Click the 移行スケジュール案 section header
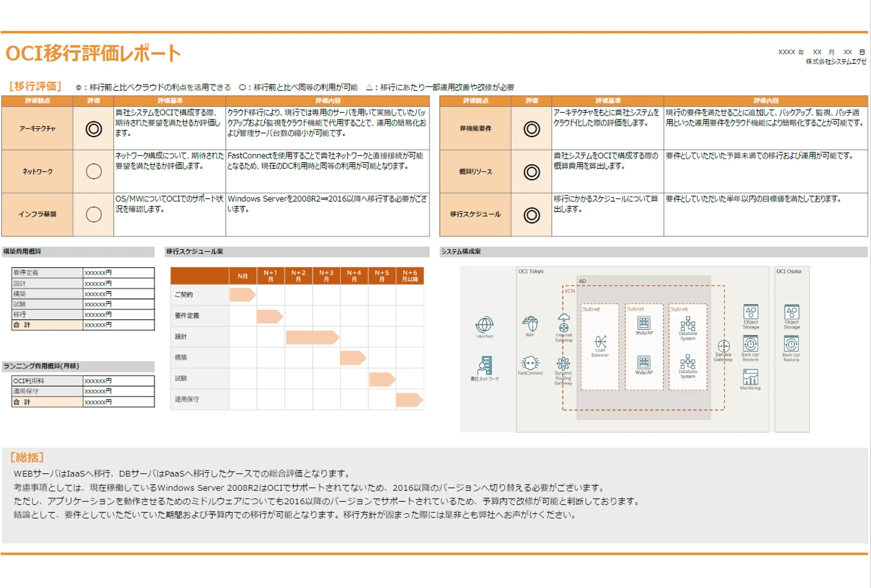Screen dimensions: 871x588 click(195, 251)
